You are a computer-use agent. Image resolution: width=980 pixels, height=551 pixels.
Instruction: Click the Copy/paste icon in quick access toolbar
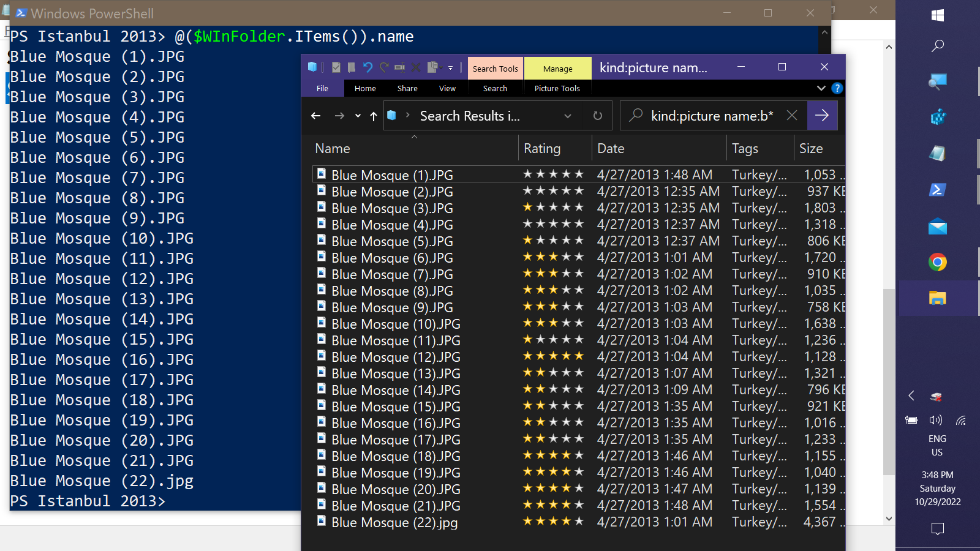click(434, 67)
